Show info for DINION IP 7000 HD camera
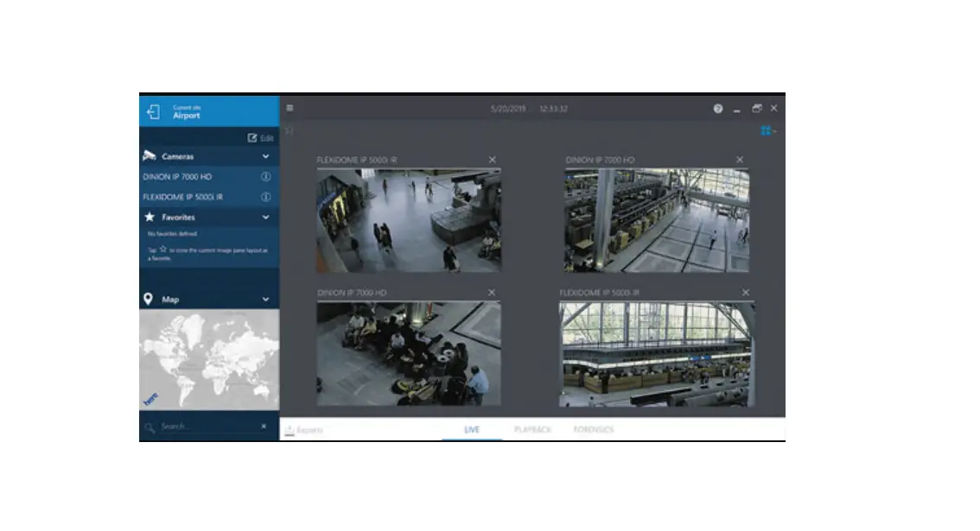Image resolution: width=980 pixels, height=531 pixels. [264, 176]
